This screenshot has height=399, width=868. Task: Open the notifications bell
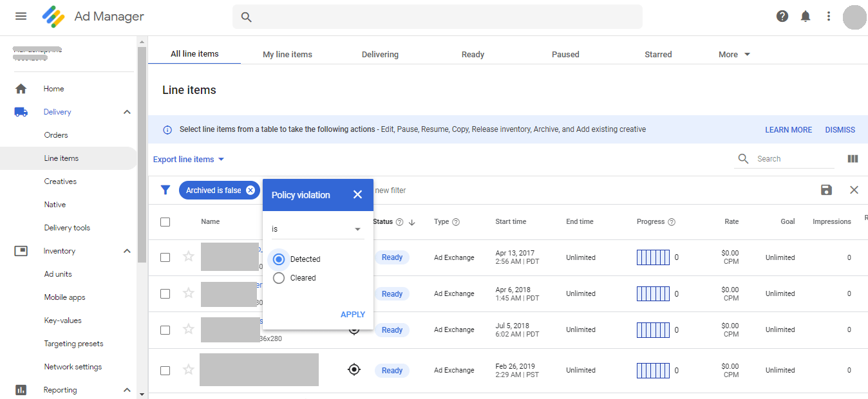pyautogui.click(x=806, y=16)
